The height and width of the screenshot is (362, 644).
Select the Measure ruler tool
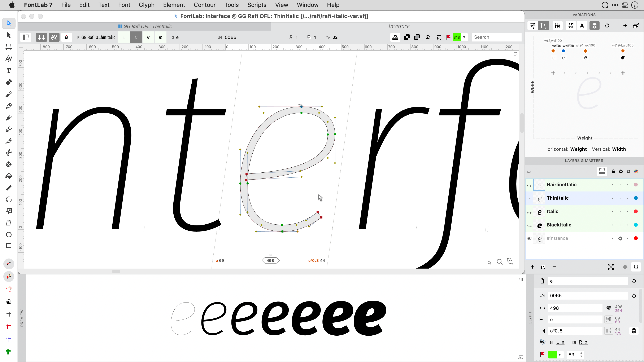pyautogui.click(x=9, y=188)
